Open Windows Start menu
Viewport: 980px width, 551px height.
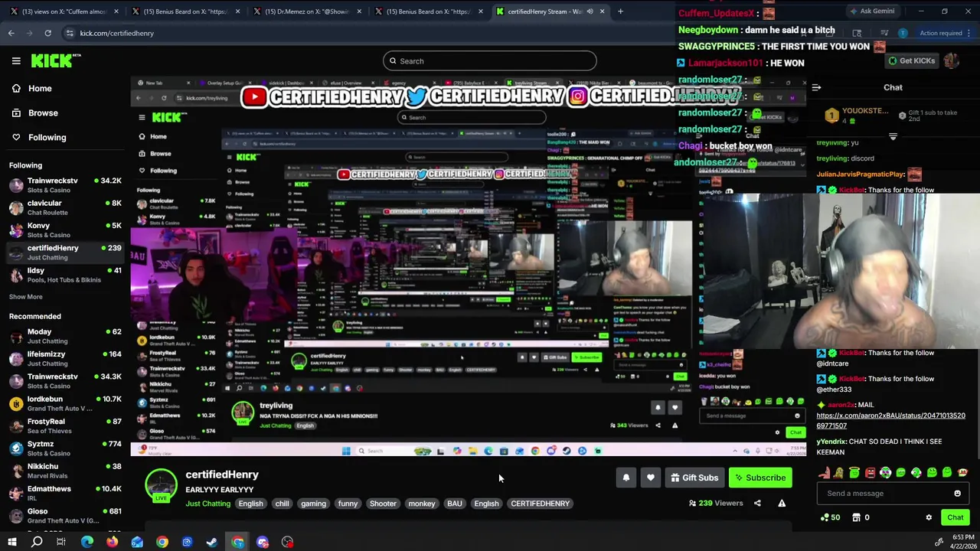12,542
